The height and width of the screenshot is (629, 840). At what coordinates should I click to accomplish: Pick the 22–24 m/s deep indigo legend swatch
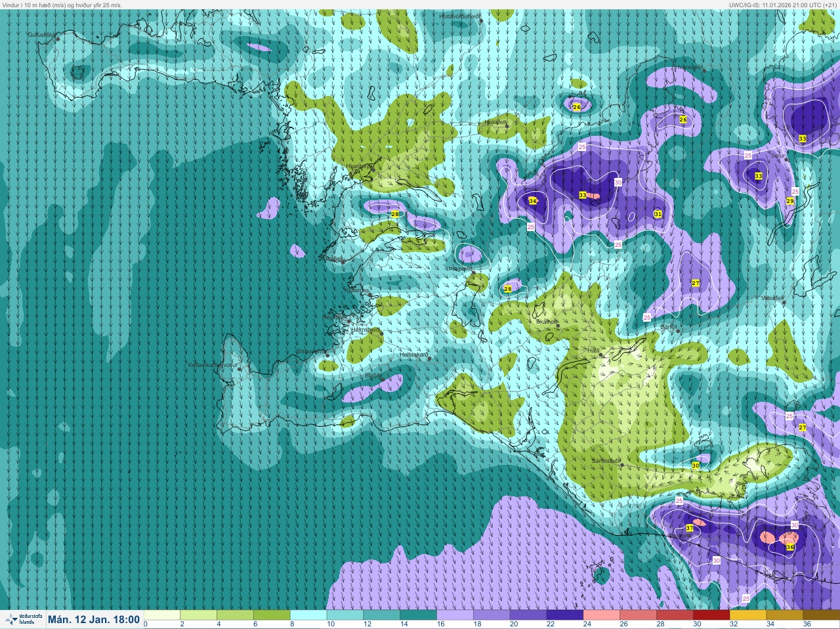564,615
